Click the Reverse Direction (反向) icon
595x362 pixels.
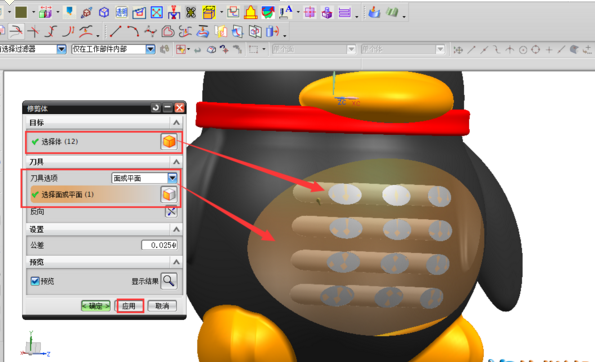point(171,212)
